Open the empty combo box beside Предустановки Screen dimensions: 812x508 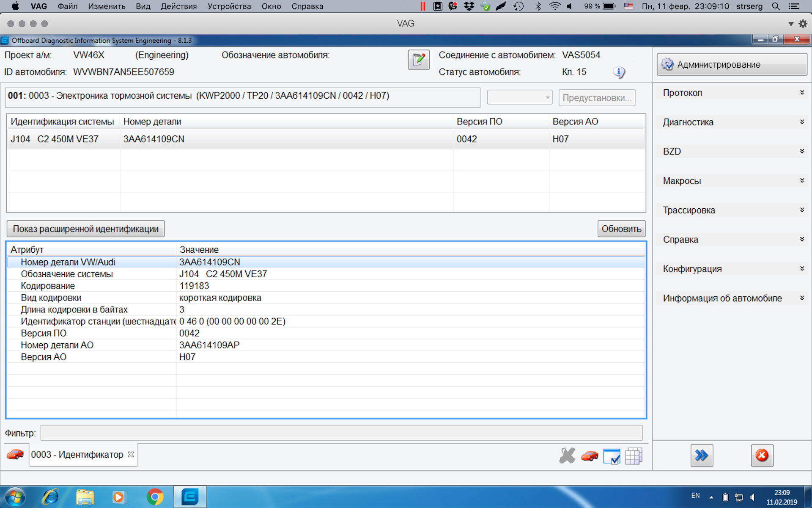tap(519, 98)
